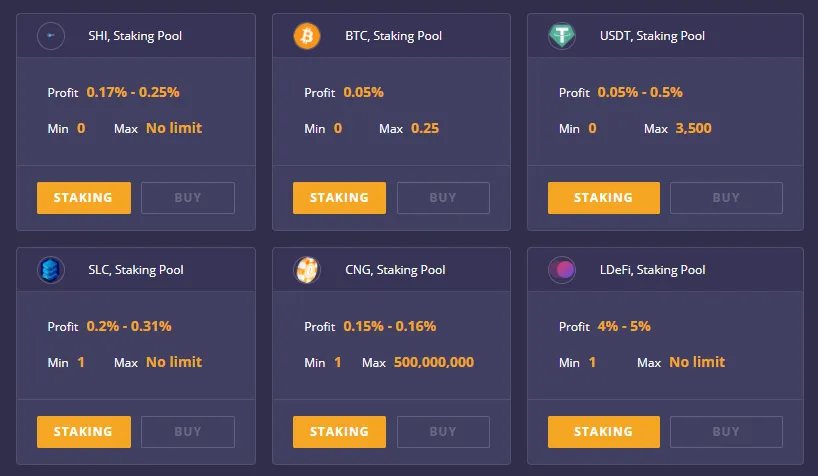Buy USDT using the Buy button

point(726,198)
